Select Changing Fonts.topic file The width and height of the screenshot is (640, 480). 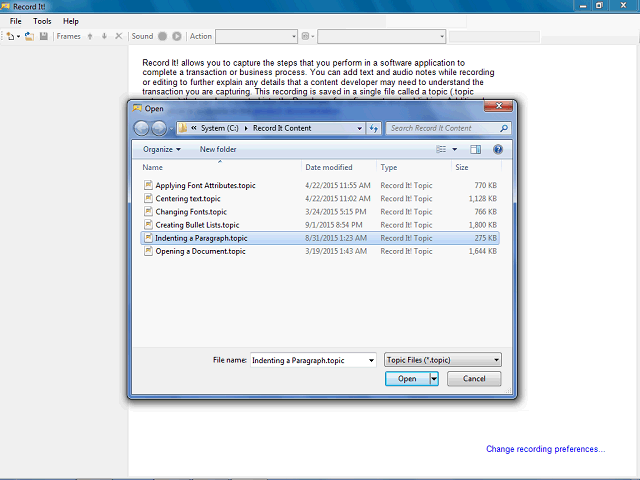[x=320, y=212]
